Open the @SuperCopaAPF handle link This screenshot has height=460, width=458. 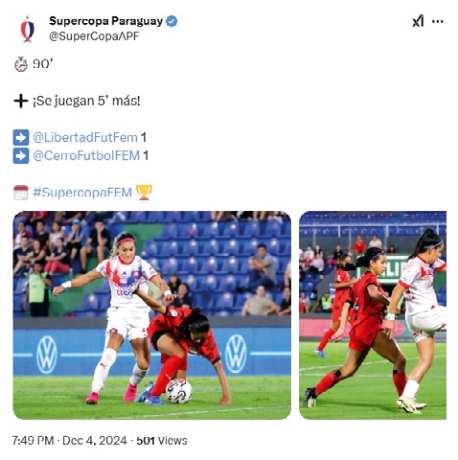pyautogui.click(x=94, y=36)
